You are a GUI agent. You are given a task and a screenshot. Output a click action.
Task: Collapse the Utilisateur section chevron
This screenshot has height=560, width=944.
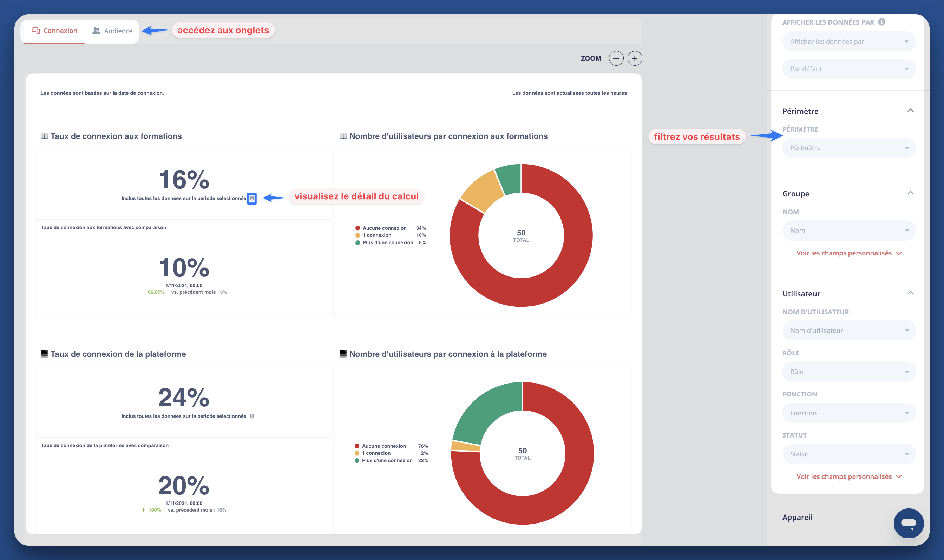coord(911,293)
